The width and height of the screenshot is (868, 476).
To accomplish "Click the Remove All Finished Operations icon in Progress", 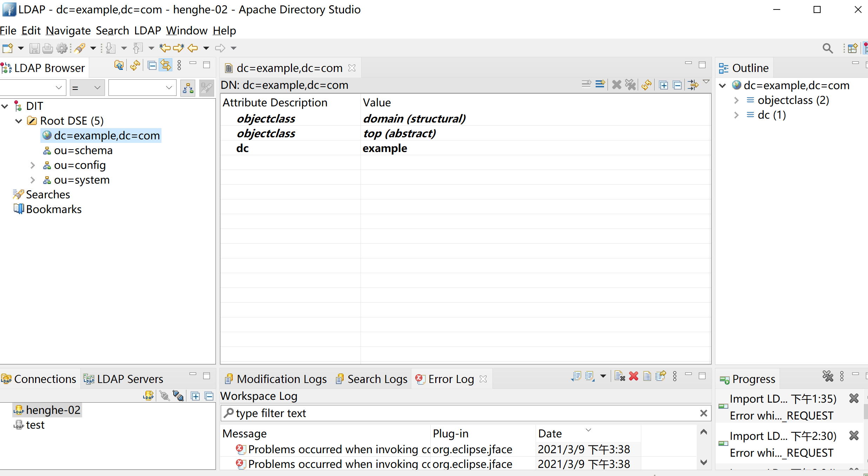I will [827, 377].
